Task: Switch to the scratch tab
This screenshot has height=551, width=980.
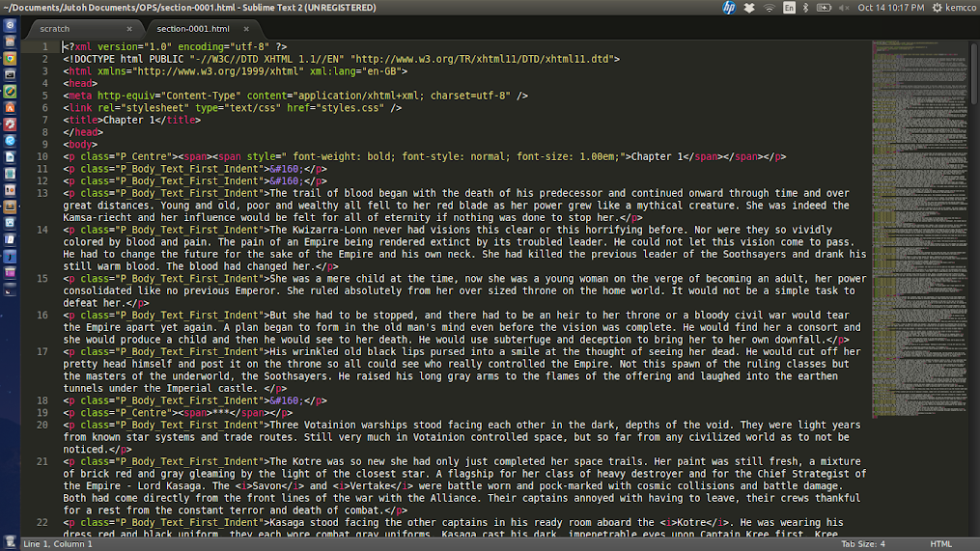Action: tap(55, 29)
